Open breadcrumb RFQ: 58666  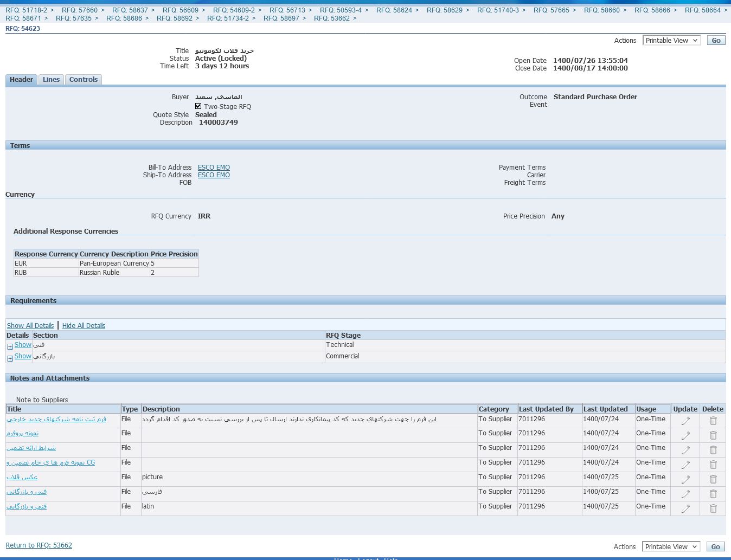tap(652, 10)
